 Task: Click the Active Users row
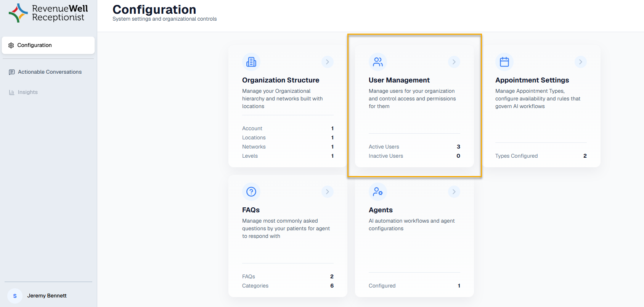click(414, 147)
